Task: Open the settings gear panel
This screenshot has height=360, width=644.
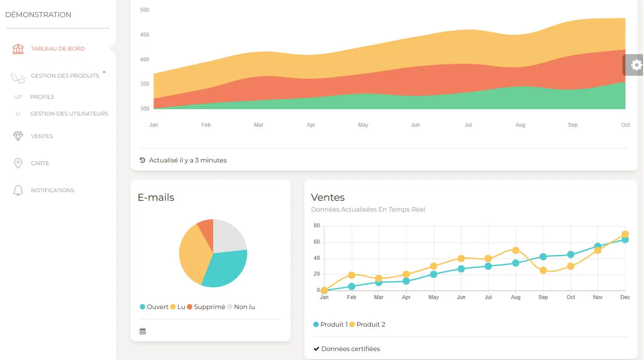Action: [x=636, y=65]
